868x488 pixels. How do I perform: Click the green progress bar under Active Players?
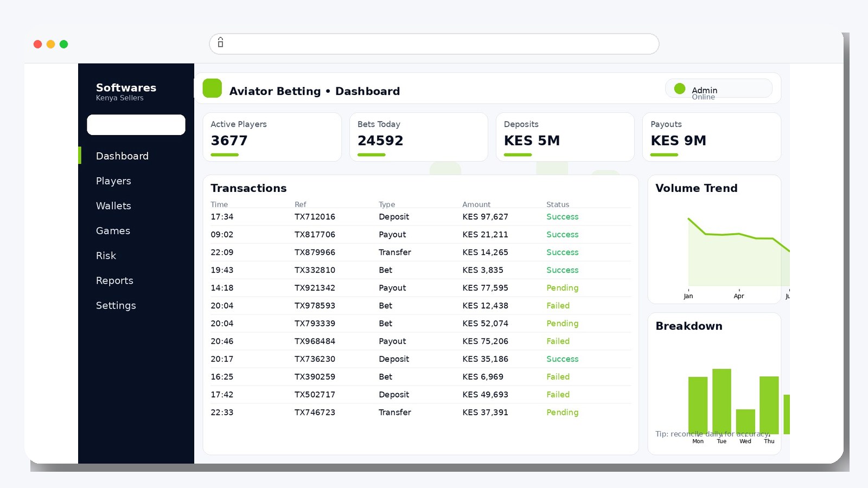click(224, 155)
